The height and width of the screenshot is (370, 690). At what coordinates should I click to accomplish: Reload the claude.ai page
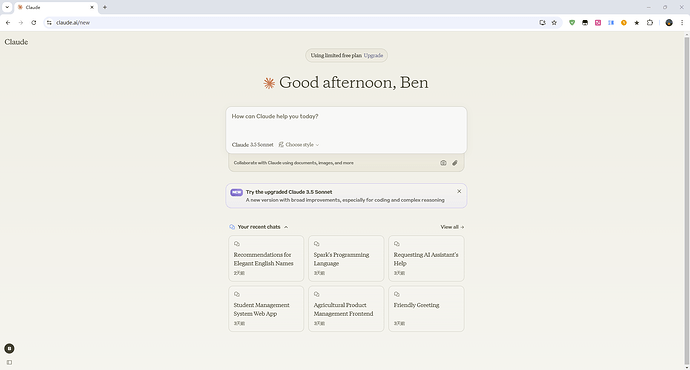point(33,22)
